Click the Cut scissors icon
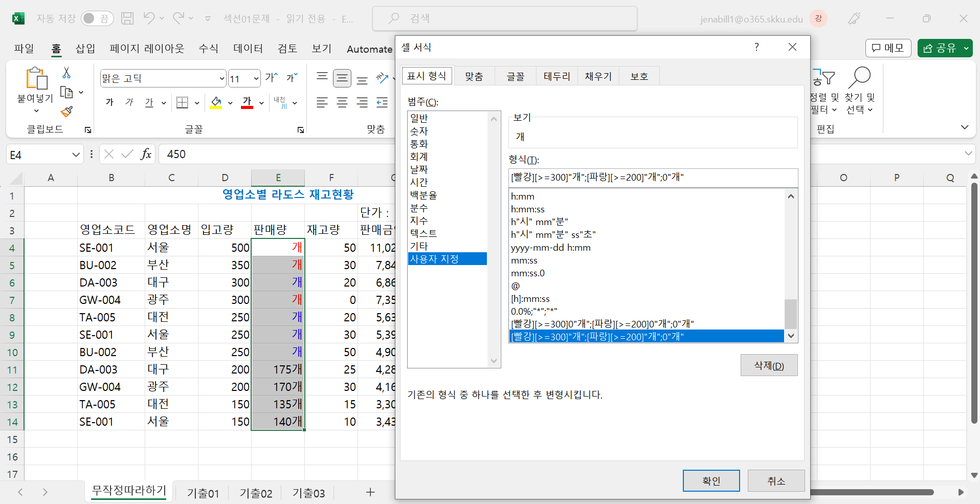 pos(66,73)
